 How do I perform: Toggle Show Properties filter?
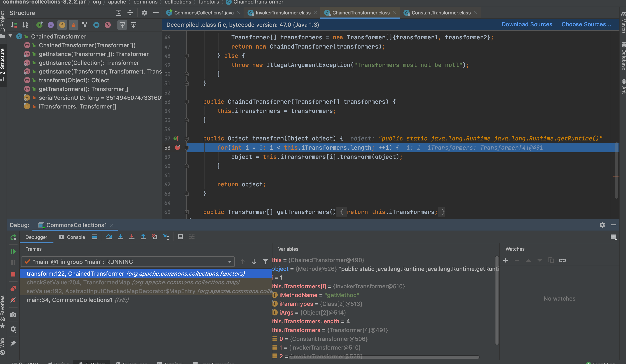coord(51,25)
